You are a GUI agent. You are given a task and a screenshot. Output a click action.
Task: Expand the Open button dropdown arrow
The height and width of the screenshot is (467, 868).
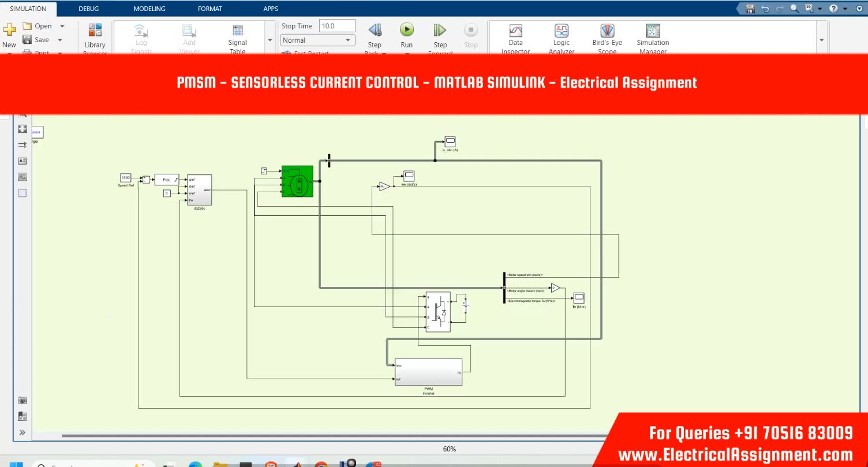(x=62, y=26)
